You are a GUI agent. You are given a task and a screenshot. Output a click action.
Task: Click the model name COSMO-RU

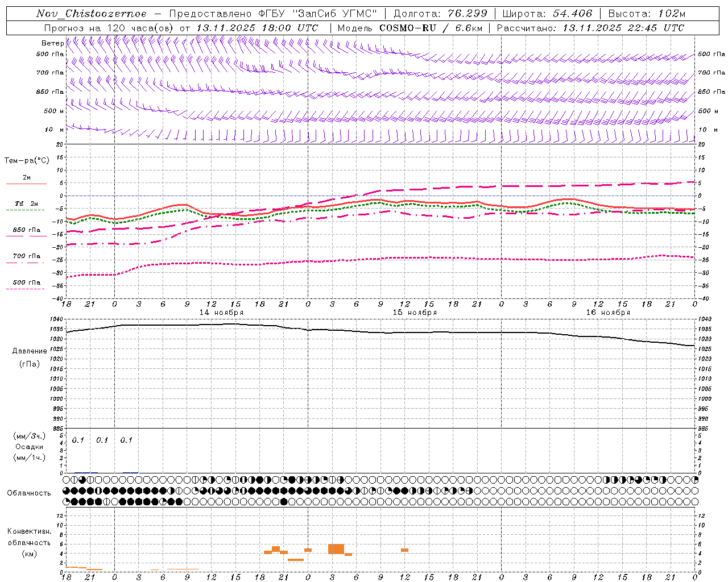point(407,28)
